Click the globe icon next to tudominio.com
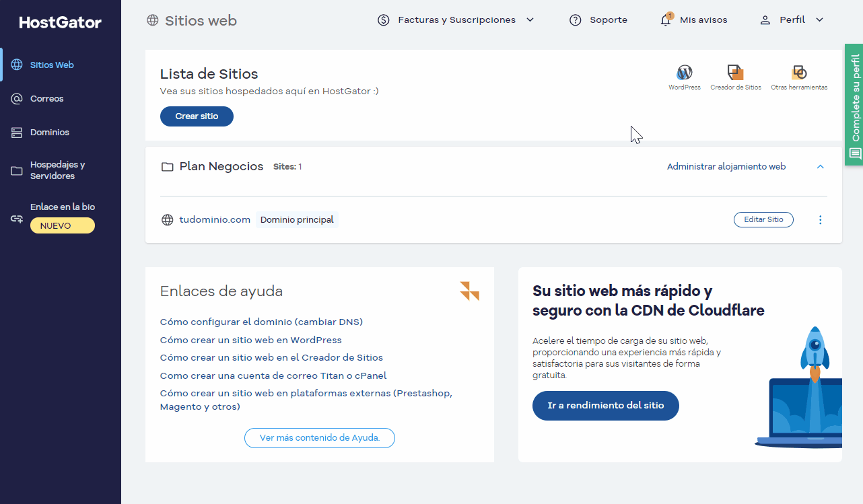Image resolution: width=863 pixels, height=504 pixels. click(x=167, y=219)
